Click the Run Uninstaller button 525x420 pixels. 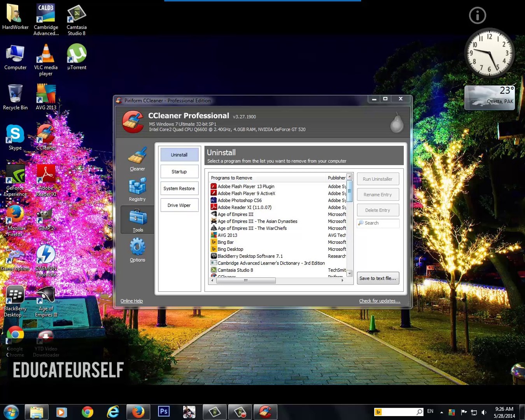coord(378,179)
